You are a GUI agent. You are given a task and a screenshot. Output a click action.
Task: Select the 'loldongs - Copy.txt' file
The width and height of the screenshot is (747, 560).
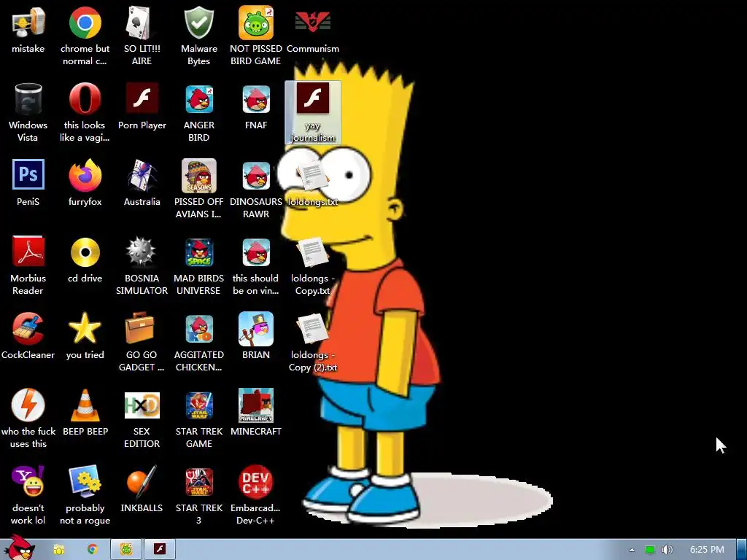[312, 253]
